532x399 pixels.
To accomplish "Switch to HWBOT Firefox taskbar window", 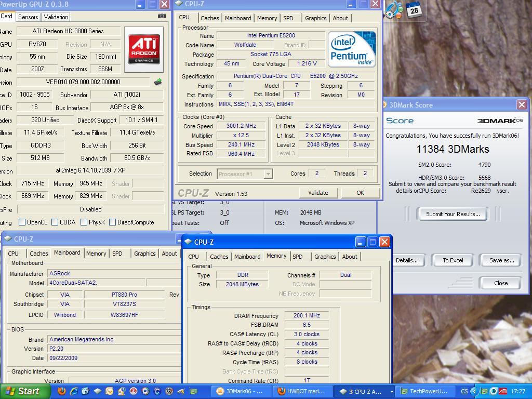I will point(302,392).
